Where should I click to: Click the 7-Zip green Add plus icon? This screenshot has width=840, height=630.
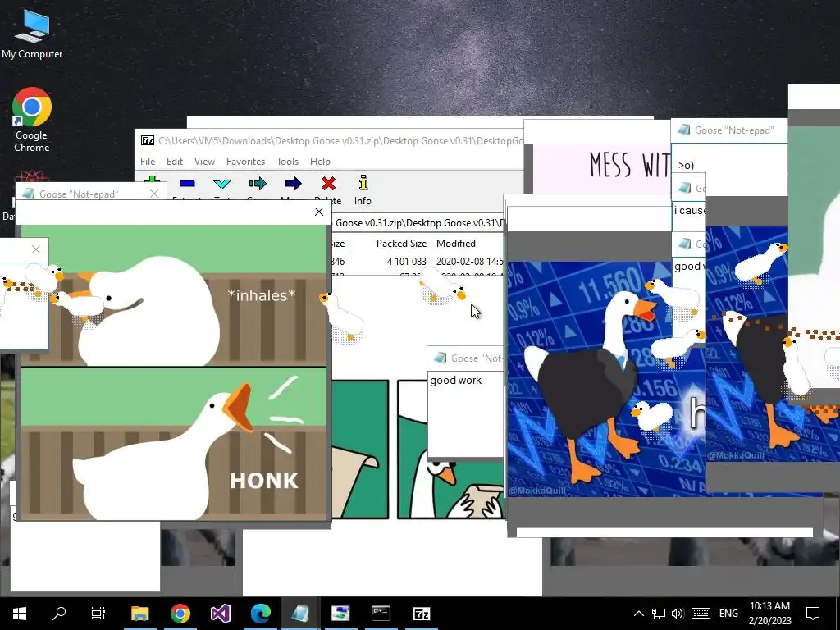[152, 180]
